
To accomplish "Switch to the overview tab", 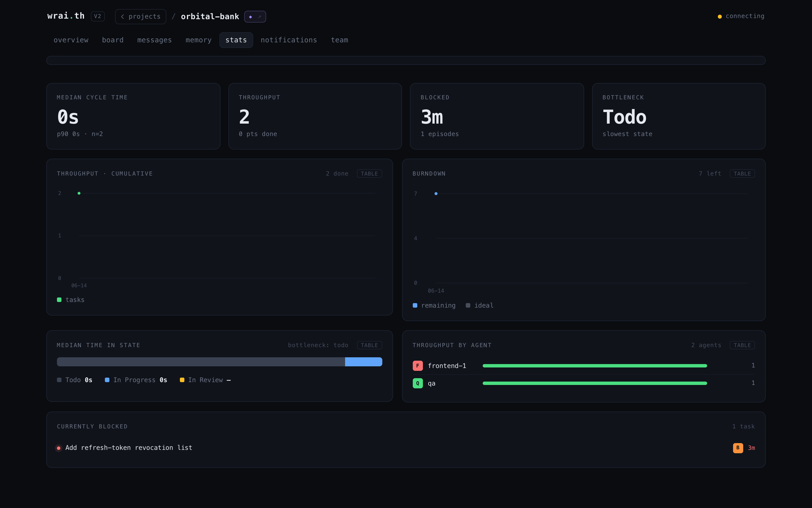I will (x=71, y=40).
